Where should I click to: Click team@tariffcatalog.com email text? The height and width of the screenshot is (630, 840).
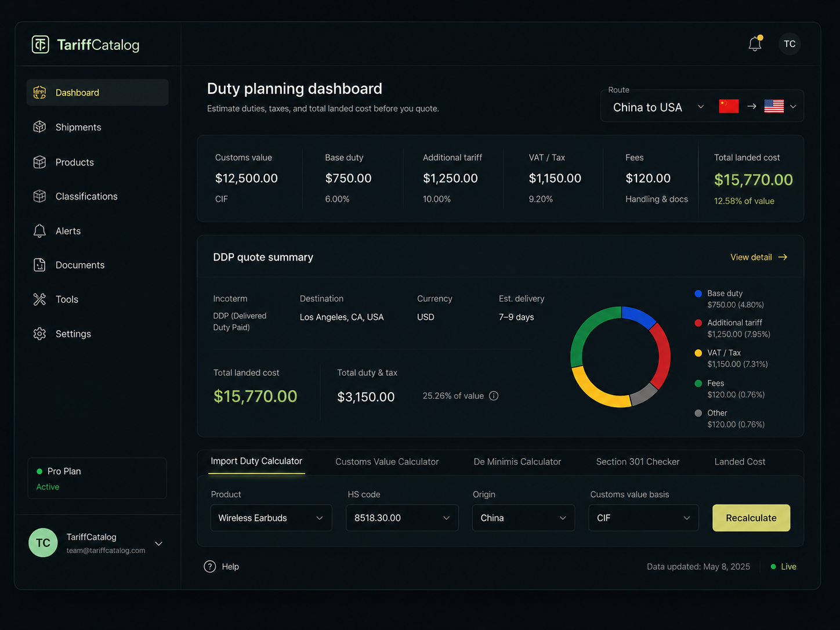[106, 551]
